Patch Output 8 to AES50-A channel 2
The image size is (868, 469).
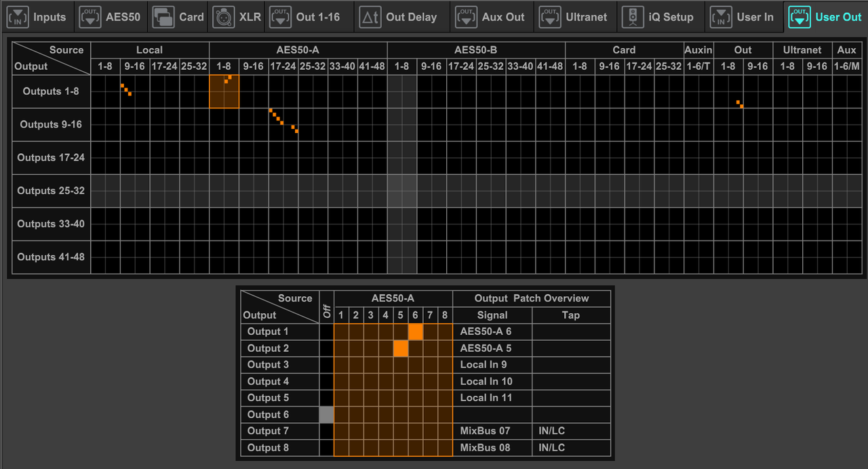coord(357,448)
